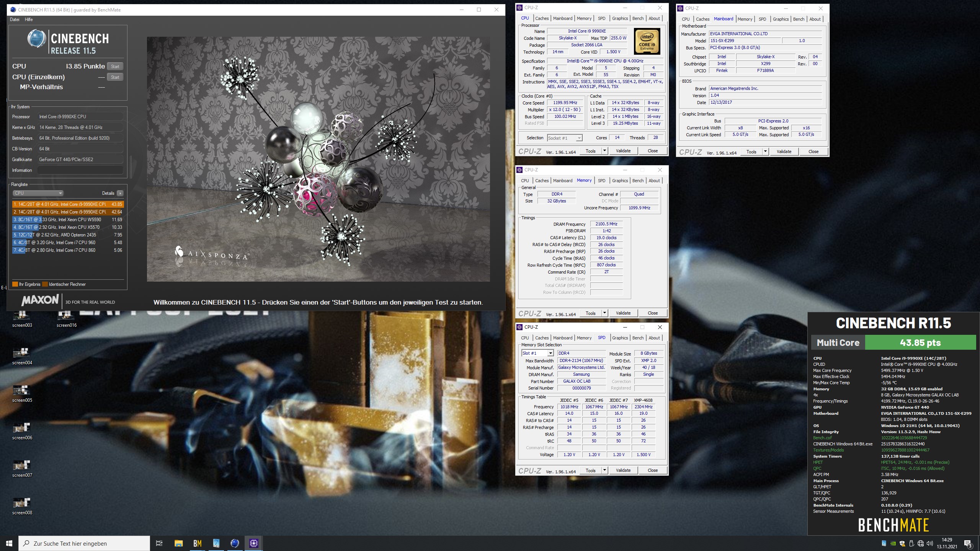Screen dimensions: 980x551
Task: Select desktop icon screen008
Action: click(x=22, y=506)
